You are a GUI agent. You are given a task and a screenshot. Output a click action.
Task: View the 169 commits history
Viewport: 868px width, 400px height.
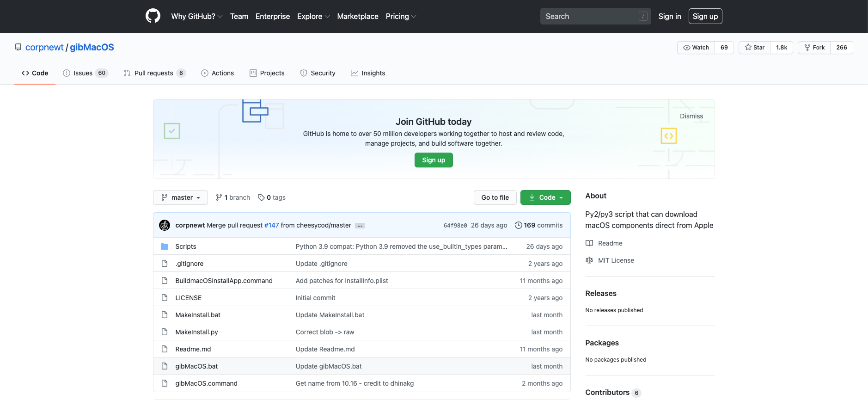(538, 225)
